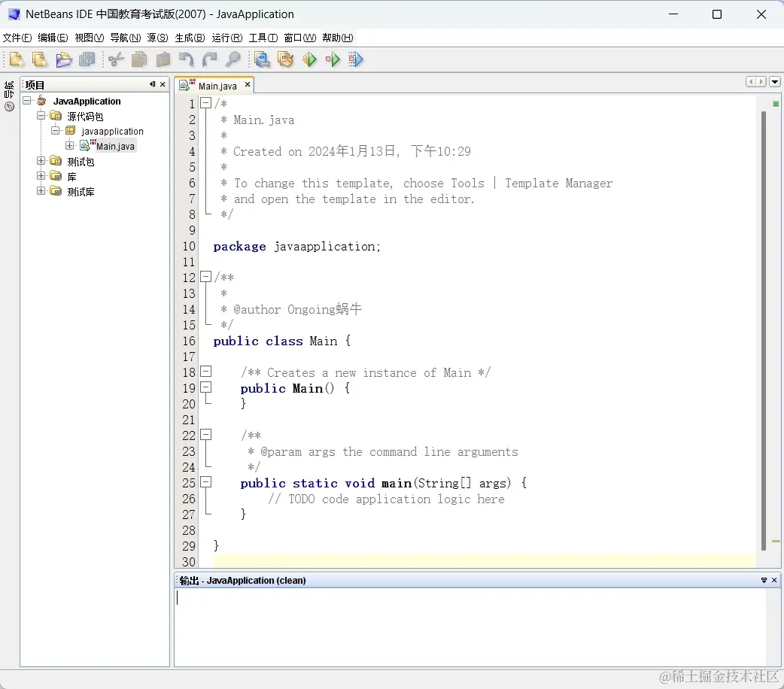Screen dimensions: 784x689
Task: Collapse the comment fold at line 1
Action: (x=205, y=103)
